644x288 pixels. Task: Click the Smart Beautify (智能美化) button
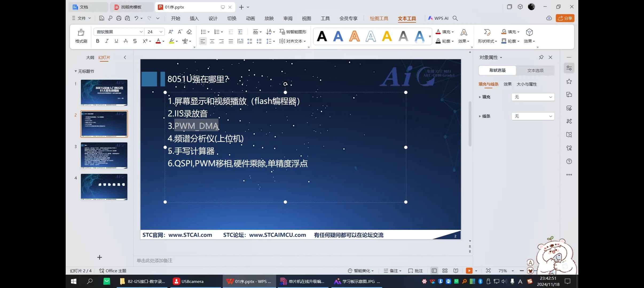(x=360, y=271)
